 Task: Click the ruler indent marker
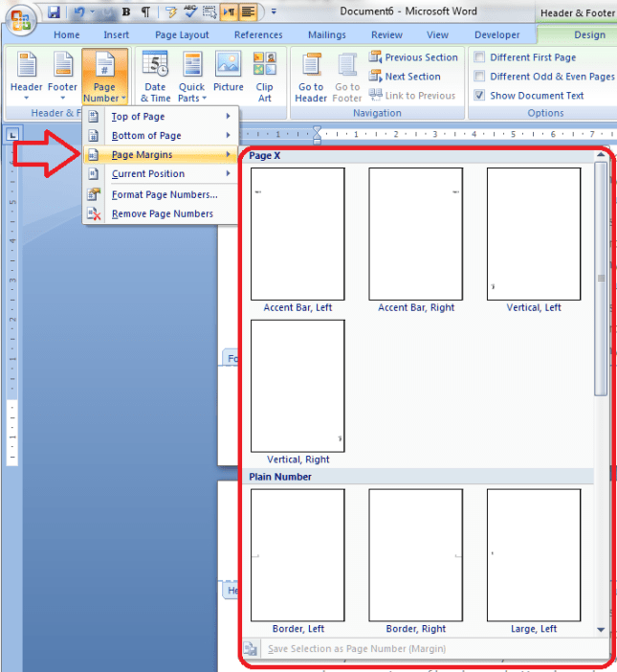(317, 135)
